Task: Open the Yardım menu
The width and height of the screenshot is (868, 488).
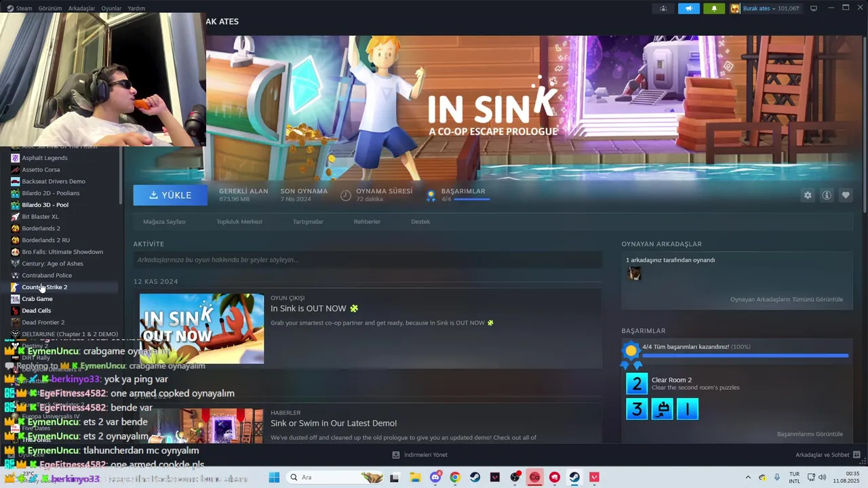Action: tap(136, 8)
